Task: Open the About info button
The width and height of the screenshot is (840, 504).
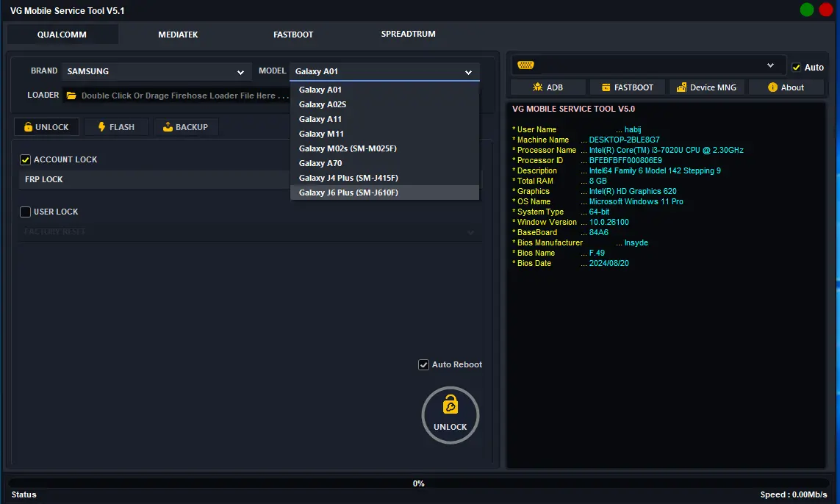Action: 786,87
